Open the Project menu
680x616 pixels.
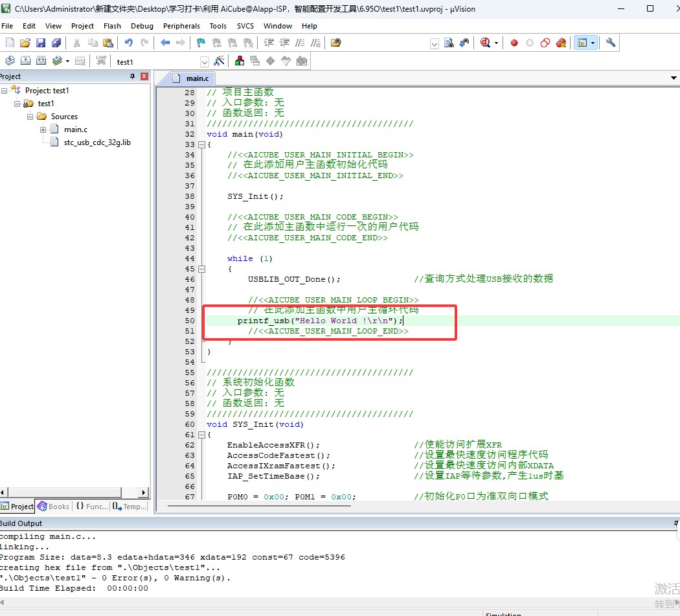point(82,26)
